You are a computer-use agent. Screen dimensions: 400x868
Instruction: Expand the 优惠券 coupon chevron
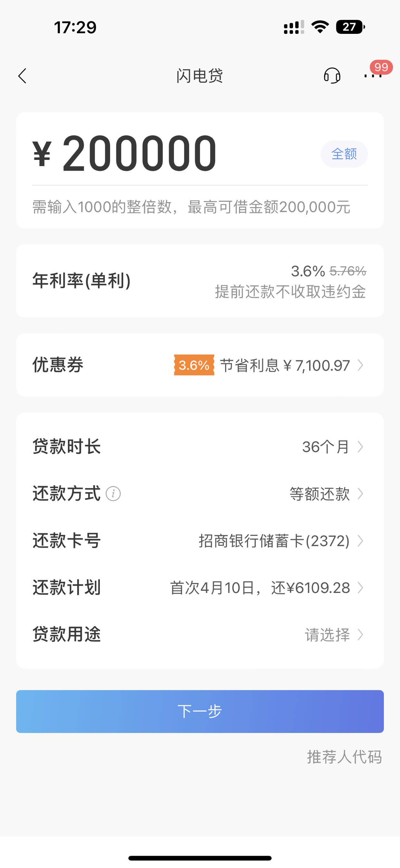click(x=360, y=365)
